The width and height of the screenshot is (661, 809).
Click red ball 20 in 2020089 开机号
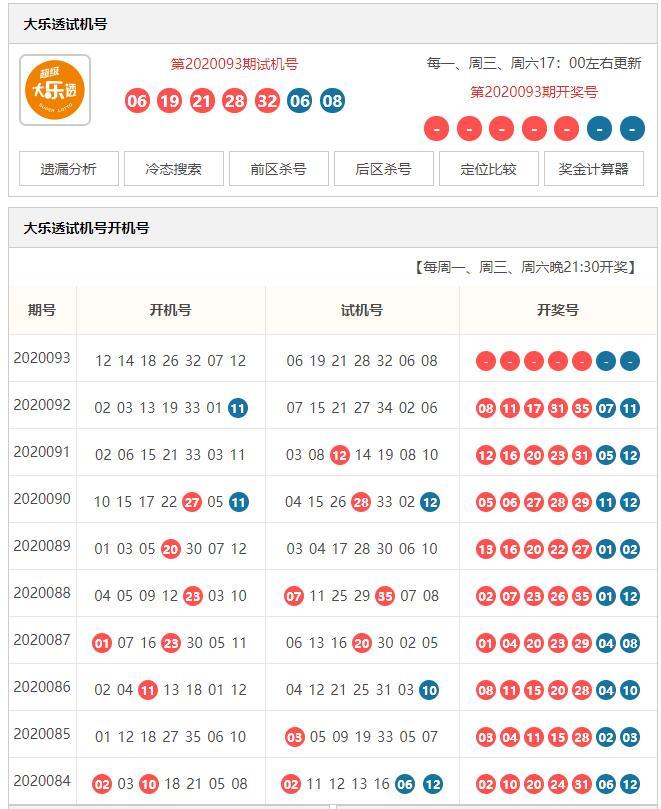point(170,549)
